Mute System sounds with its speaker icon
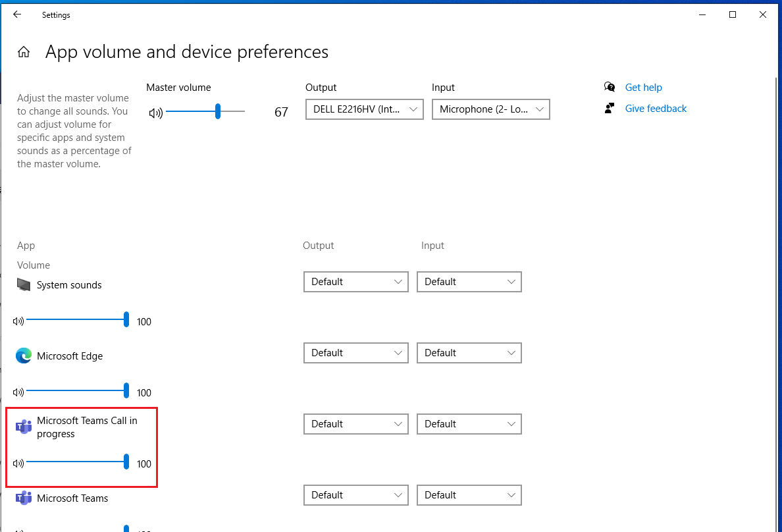 (x=18, y=321)
